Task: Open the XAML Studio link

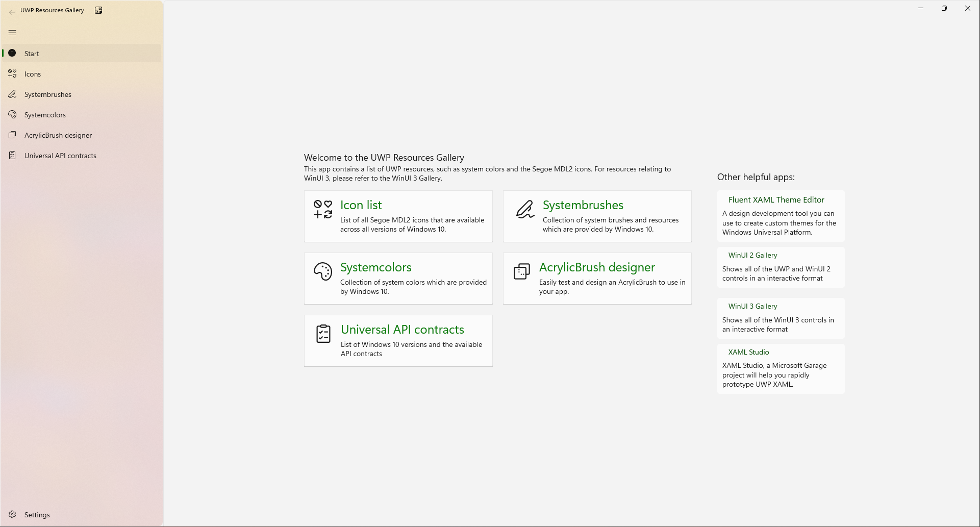Action: [x=748, y=352]
